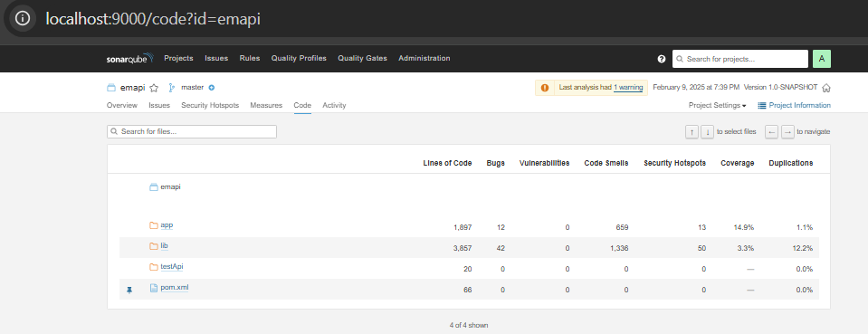Click the orange warning icon in analysis banner

[545, 88]
